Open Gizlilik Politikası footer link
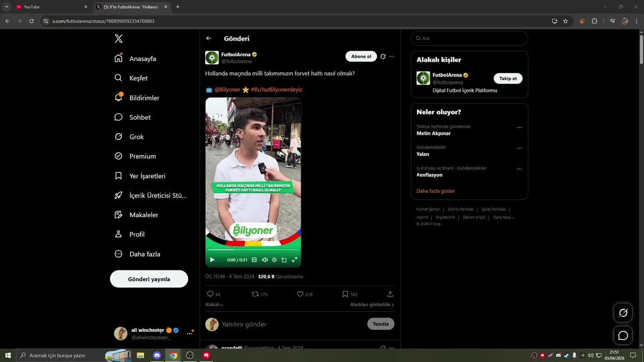The image size is (644, 362). 461,209
